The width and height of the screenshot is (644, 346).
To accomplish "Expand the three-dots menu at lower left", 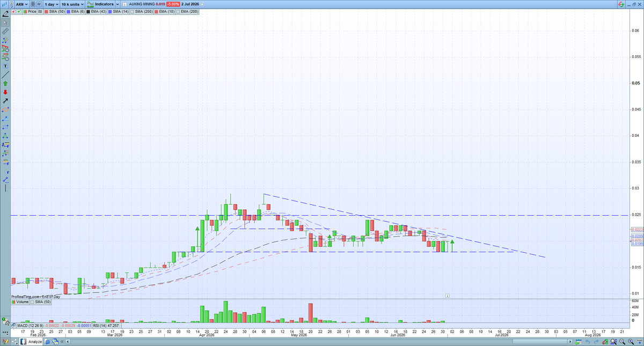I will 5,333.
